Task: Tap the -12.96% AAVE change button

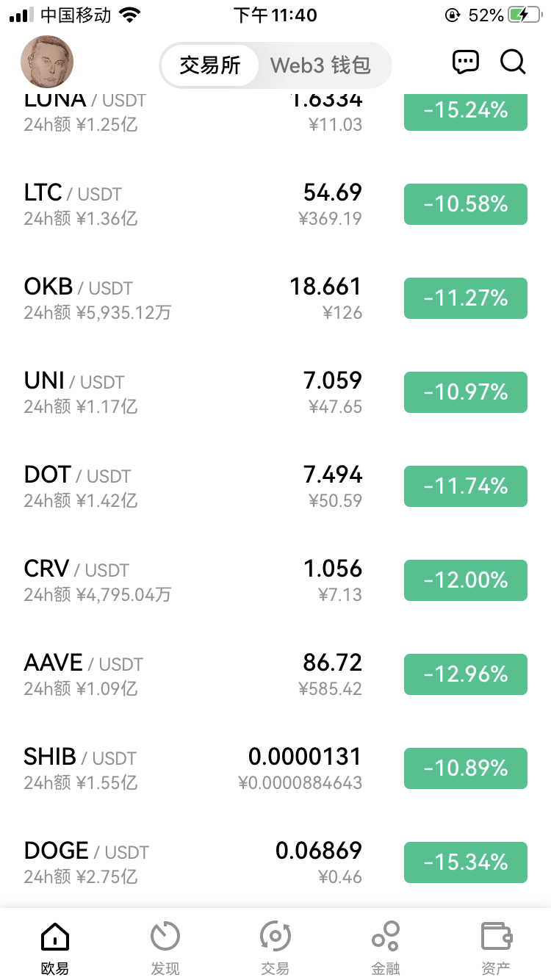Action: click(x=466, y=674)
